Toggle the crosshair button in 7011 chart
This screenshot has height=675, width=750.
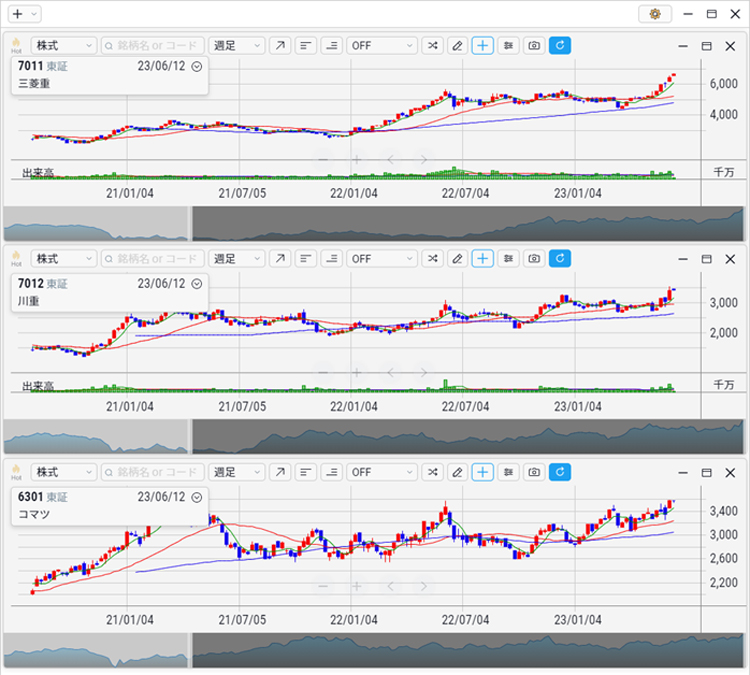pos(483,46)
